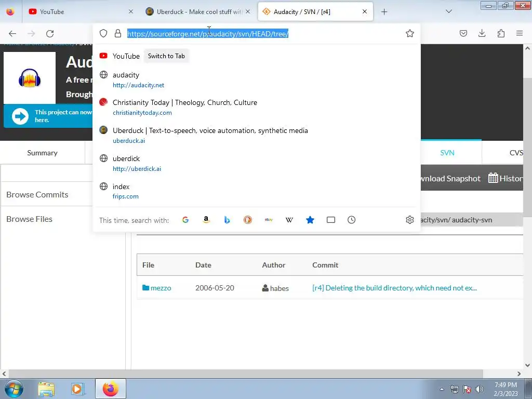Image resolution: width=532 pixels, height=399 pixels.
Task: Expand the list all tabs chevron
Action: pyautogui.click(x=449, y=11)
